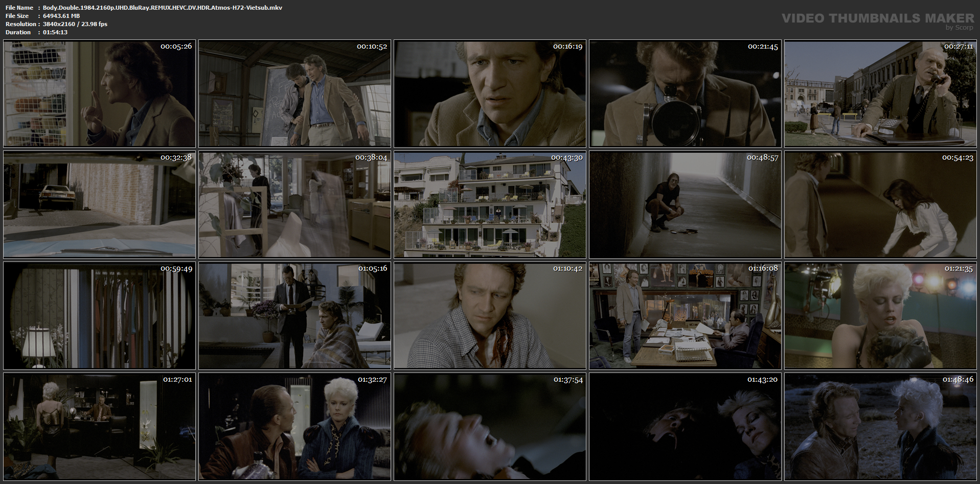Click the file size value 64943.61 MB
Screen dimensions: 980x484
click(61, 16)
